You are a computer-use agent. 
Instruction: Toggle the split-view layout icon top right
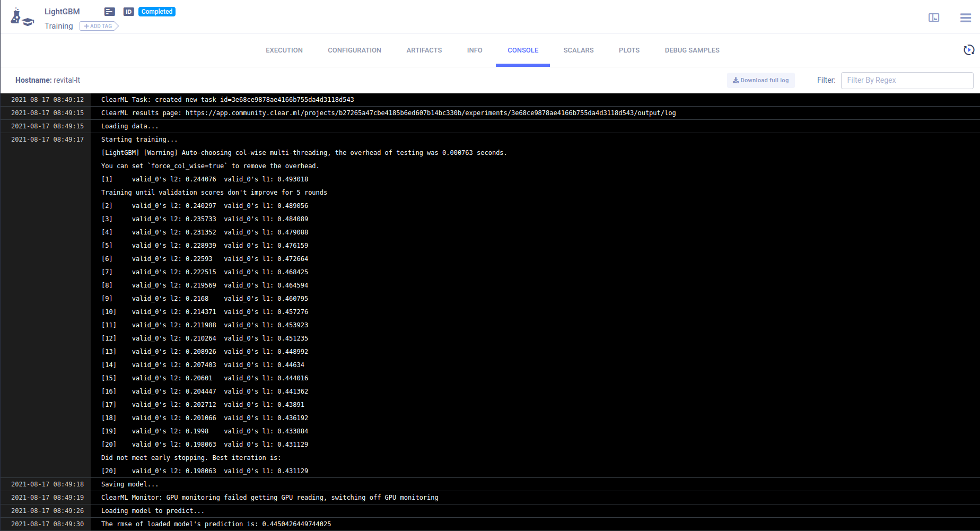tap(934, 18)
